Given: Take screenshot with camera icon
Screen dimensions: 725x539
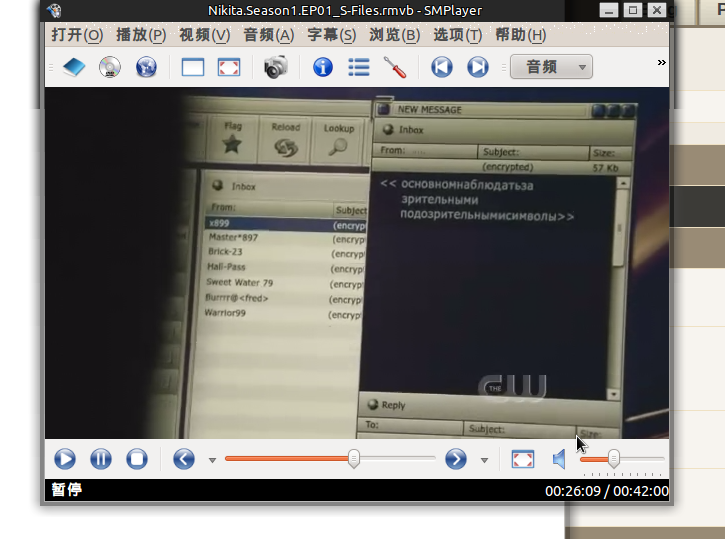Looking at the screenshot, I should (276, 67).
